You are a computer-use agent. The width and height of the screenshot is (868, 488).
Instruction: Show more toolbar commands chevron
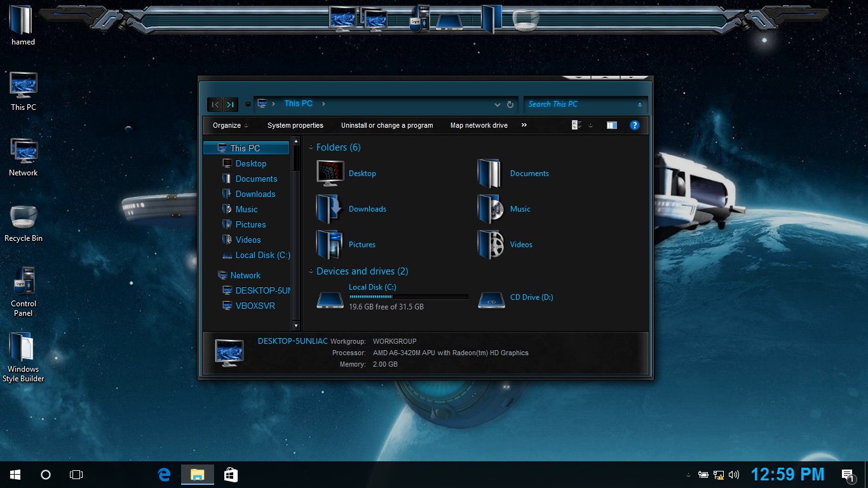(524, 125)
